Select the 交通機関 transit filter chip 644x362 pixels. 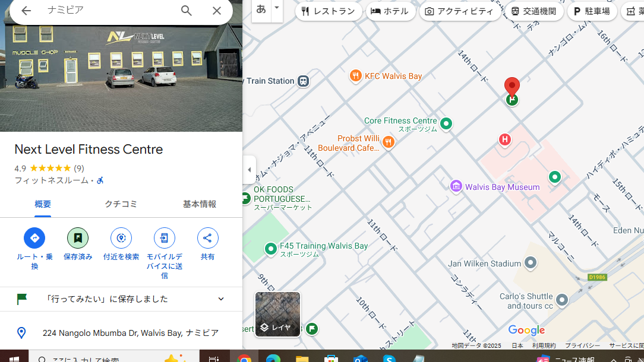(533, 11)
